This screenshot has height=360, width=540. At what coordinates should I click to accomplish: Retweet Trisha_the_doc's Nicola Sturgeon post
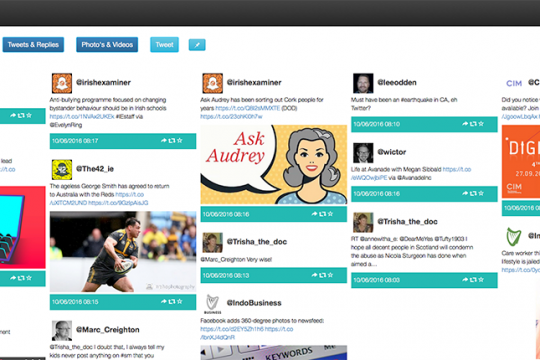click(x=473, y=280)
